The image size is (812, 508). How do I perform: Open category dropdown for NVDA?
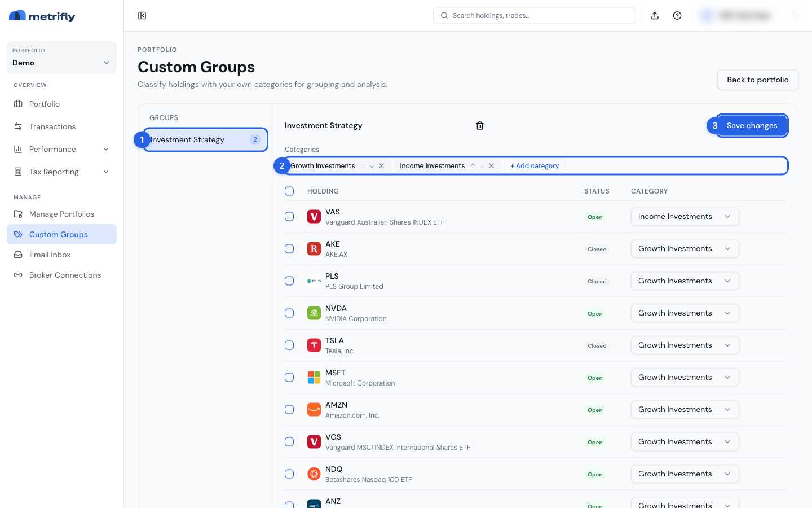click(x=685, y=313)
